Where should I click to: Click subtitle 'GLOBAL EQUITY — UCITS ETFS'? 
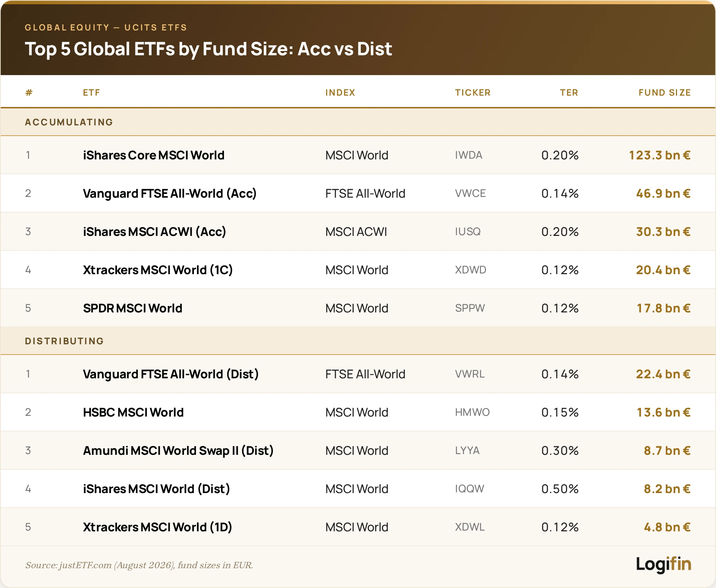pyautogui.click(x=106, y=28)
